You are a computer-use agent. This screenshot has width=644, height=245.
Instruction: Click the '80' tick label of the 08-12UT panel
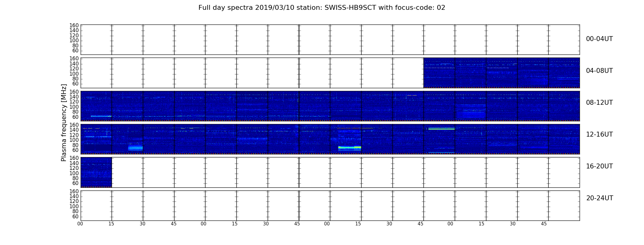click(76, 112)
